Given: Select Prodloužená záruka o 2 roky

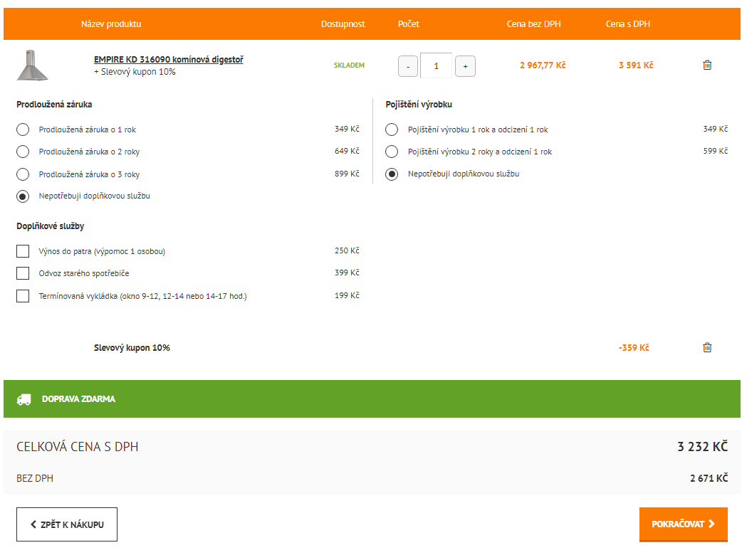Looking at the screenshot, I should pos(23,152).
